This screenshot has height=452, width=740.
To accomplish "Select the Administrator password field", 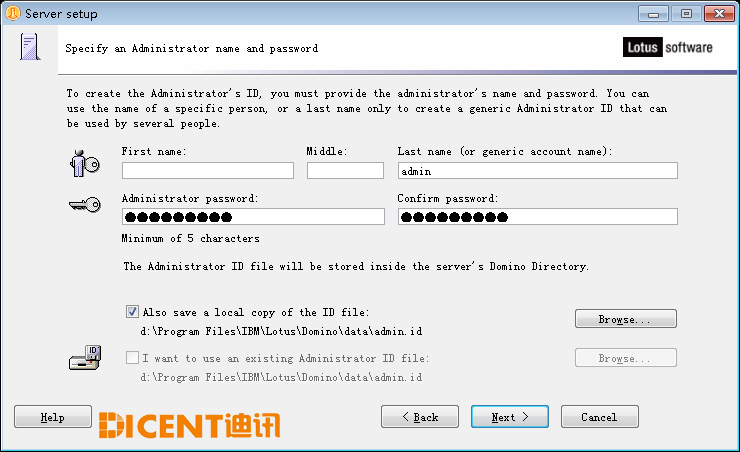I will tap(253, 217).
